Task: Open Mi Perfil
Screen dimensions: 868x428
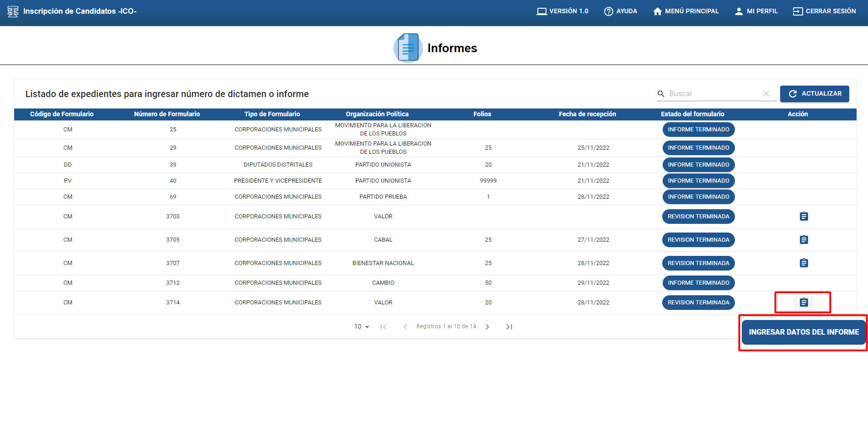Action: [x=756, y=11]
